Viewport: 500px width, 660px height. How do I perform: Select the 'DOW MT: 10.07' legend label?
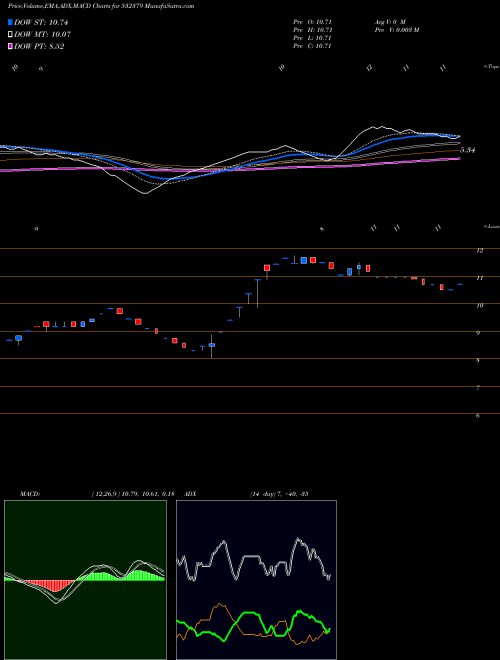42,35
